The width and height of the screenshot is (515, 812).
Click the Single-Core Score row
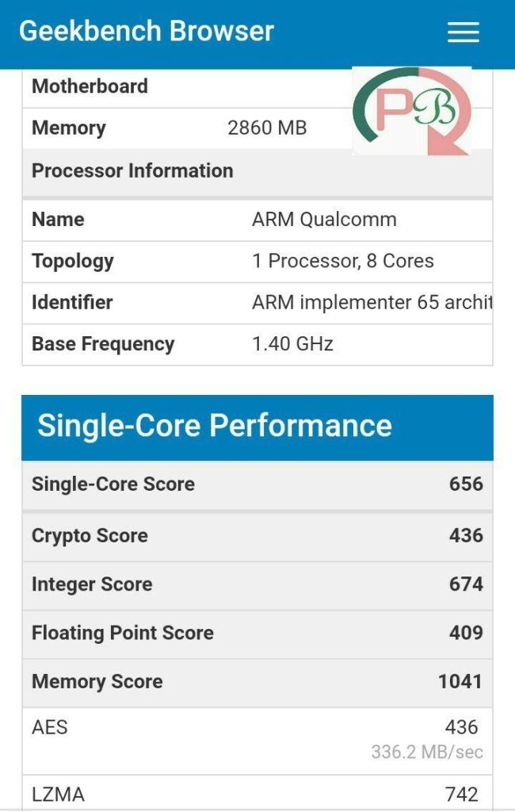257,485
